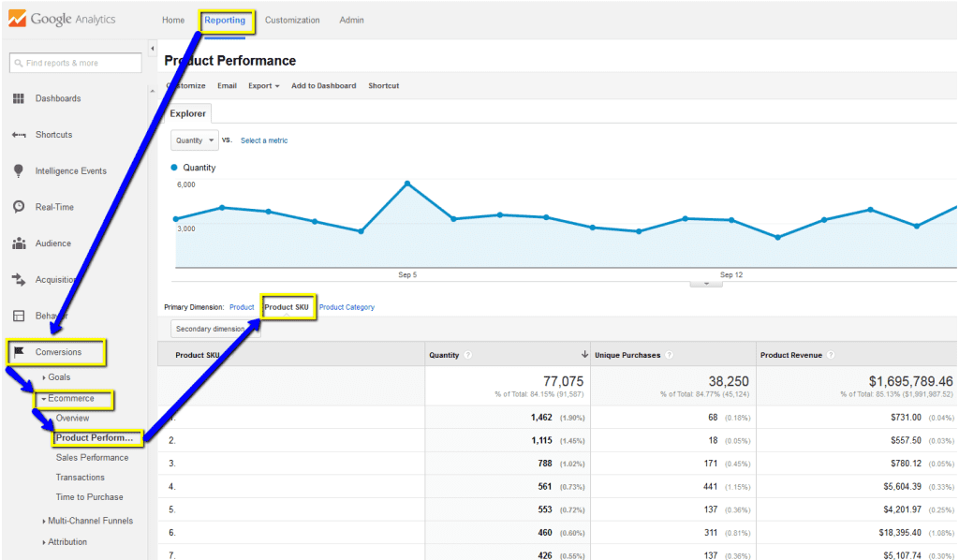The image size is (959, 560).
Task: Click the Sep 12 axis label
Action: pyautogui.click(x=731, y=275)
